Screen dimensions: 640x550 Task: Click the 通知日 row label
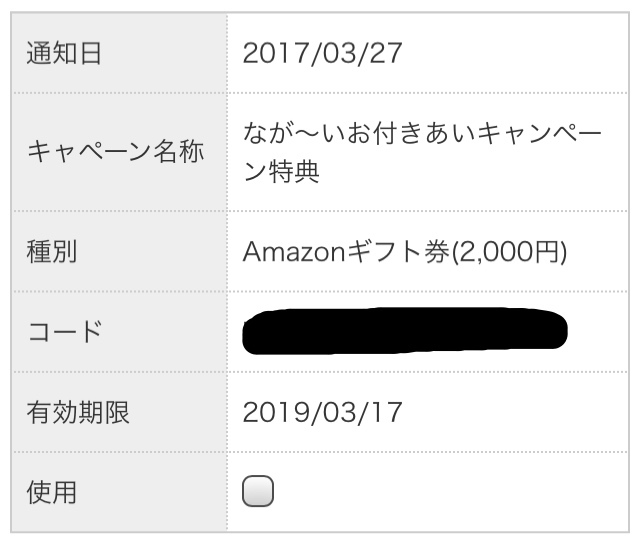pyautogui.click(x=64, y=53)
